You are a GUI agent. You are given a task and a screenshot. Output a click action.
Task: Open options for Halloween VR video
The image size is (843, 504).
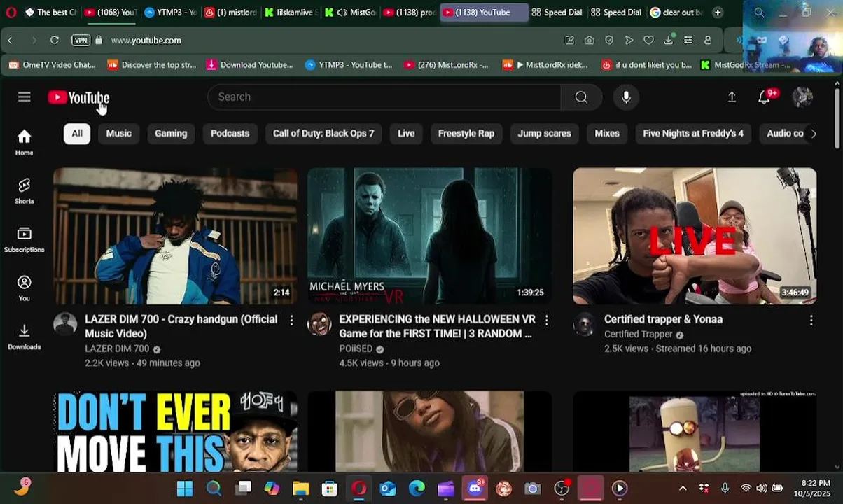click(x=546, y=321)
